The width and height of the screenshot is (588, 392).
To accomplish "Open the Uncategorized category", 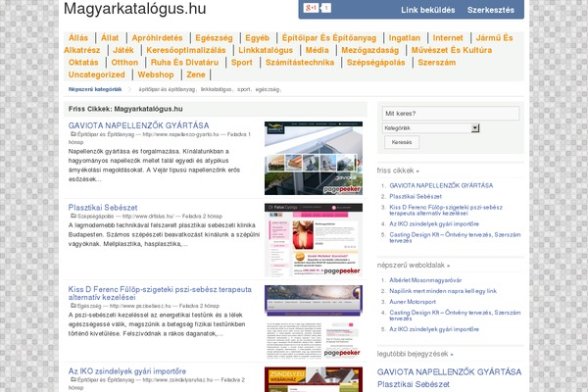I will [96, 75].
